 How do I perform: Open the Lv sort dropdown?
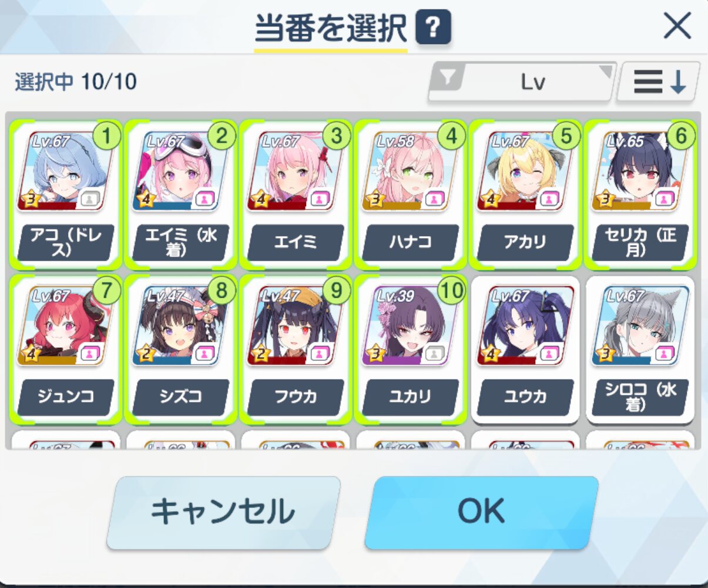coord(522,82)
